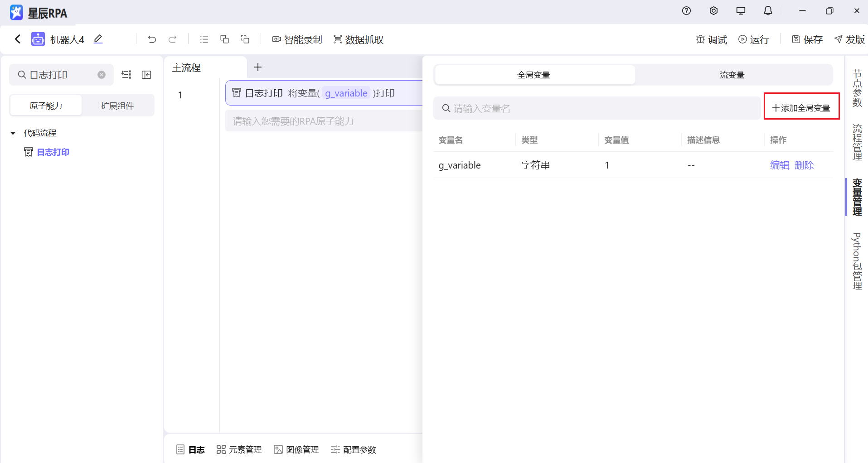Screen dimensions: 868x463
Task: Rename robot using the pencil edit icon
Action: click(x=97, y=39)
